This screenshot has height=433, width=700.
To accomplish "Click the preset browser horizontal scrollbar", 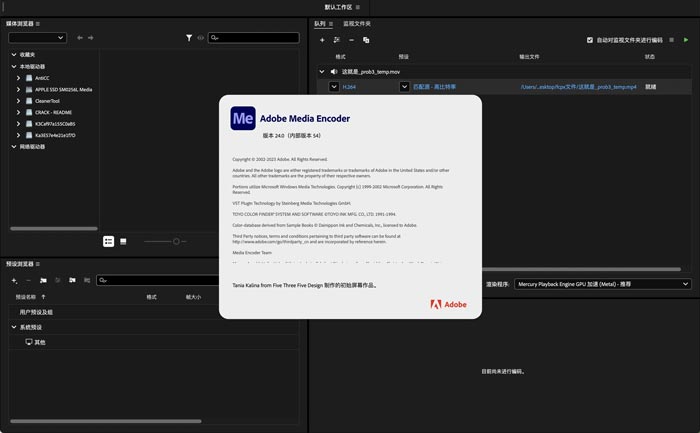I will tap(106, 421).
